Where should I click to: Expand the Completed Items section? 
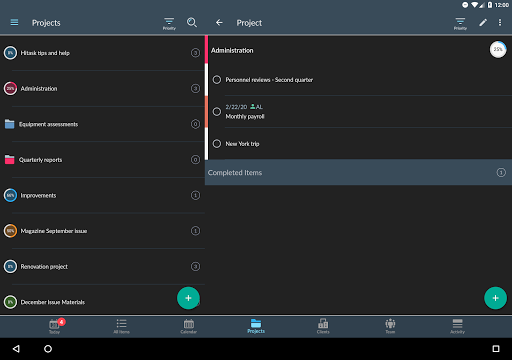coord(358,172)
